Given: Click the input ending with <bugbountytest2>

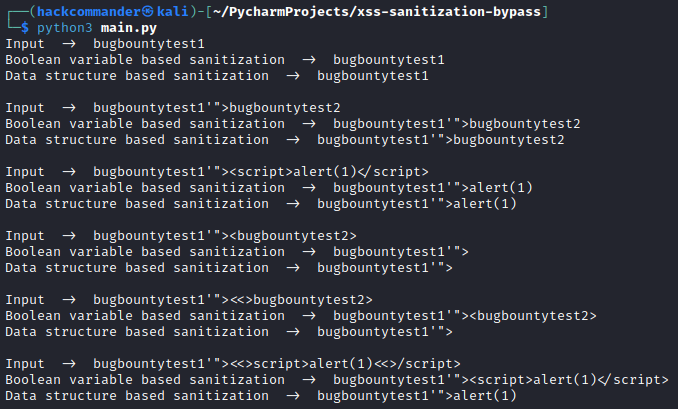Looking at the screenshot, I should 225,236.
